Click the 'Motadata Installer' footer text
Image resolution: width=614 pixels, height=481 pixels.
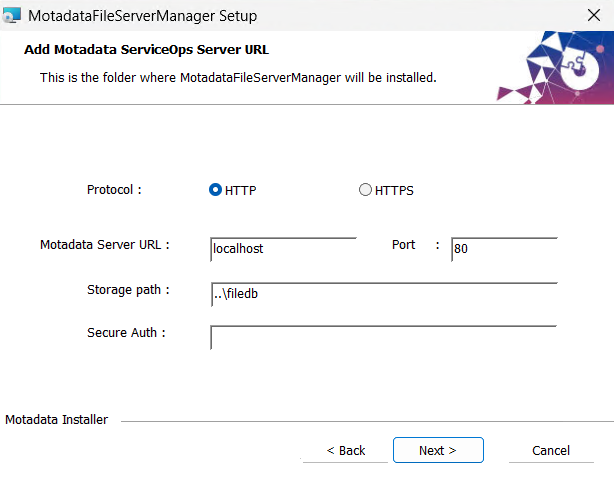tap(56, 420)
